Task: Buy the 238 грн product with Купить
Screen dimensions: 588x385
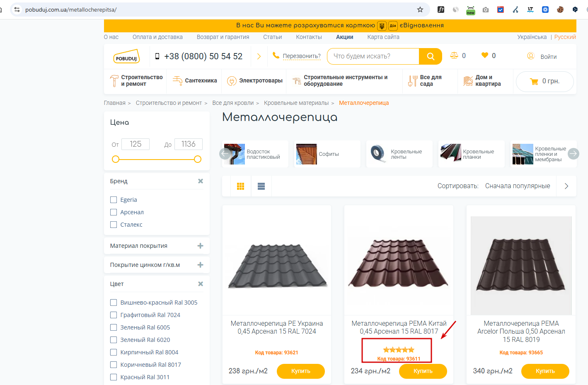Action: coord(301,371)
